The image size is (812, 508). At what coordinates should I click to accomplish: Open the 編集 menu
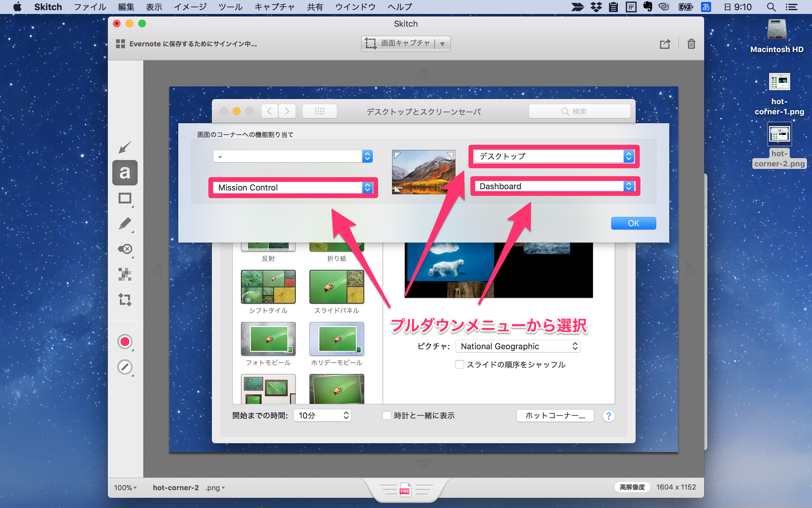tap(126, 7)
